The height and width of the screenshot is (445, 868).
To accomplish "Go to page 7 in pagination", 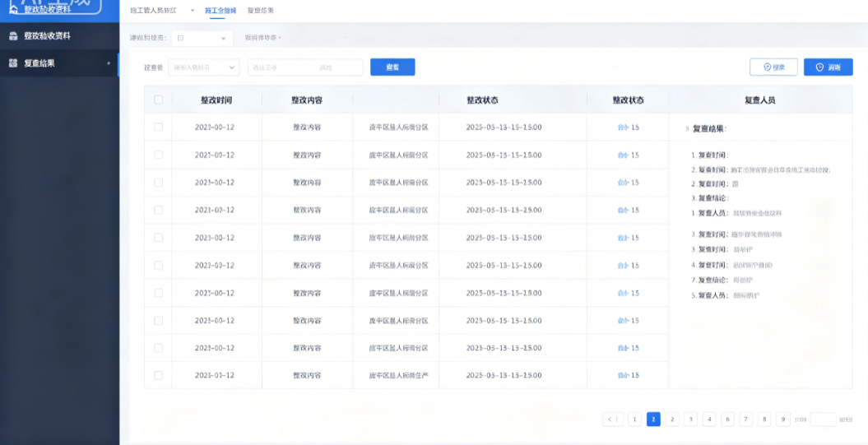I will coord(746,420).
